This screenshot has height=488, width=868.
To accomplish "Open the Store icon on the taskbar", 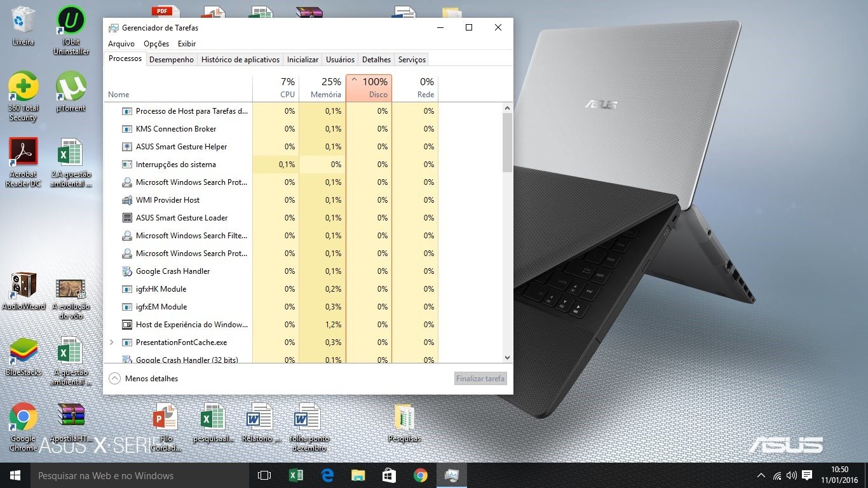I will [x=390, y=475].
